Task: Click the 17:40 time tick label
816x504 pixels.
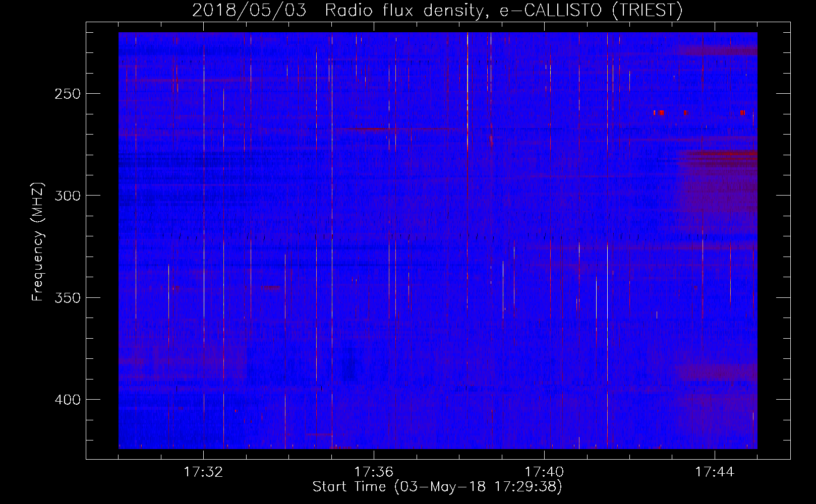Action: tap(544, 472)
